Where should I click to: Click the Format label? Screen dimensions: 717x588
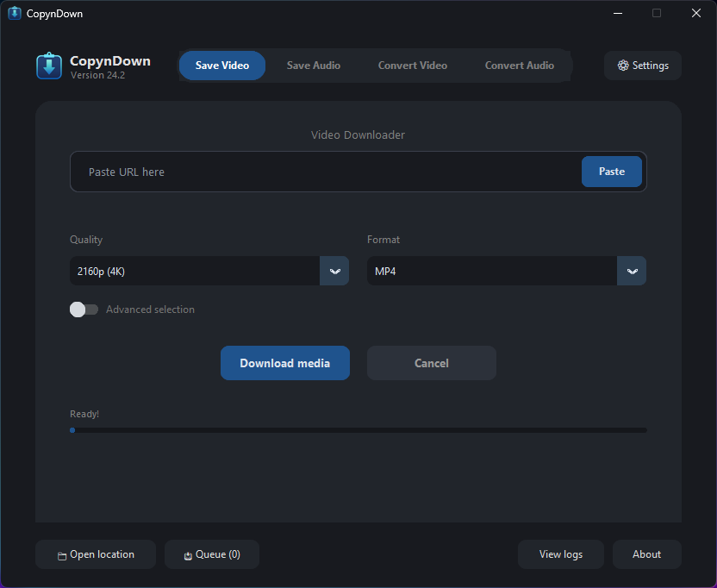383,240
